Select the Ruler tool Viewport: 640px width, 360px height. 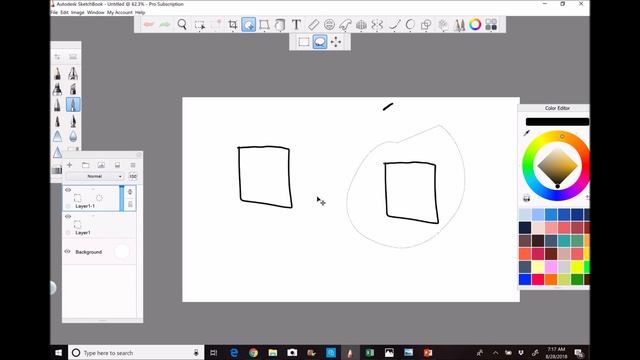coord(313,24)
